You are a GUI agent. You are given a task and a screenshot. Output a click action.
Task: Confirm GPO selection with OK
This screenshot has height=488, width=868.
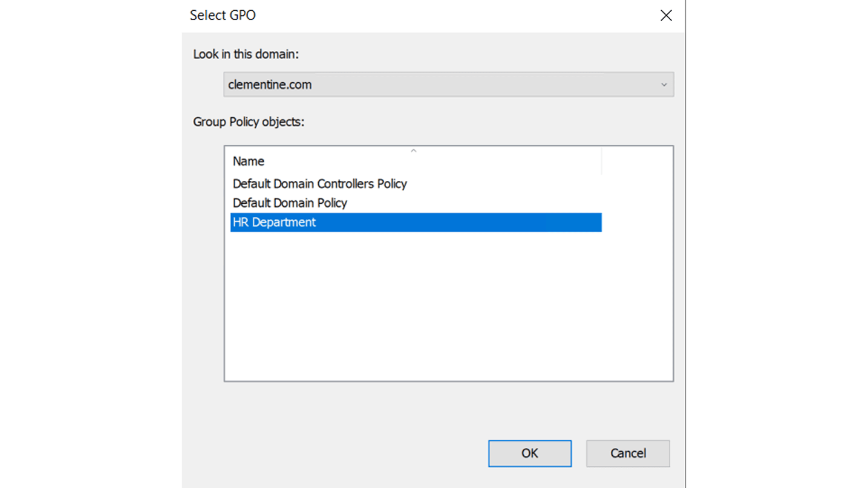(529, 453)
